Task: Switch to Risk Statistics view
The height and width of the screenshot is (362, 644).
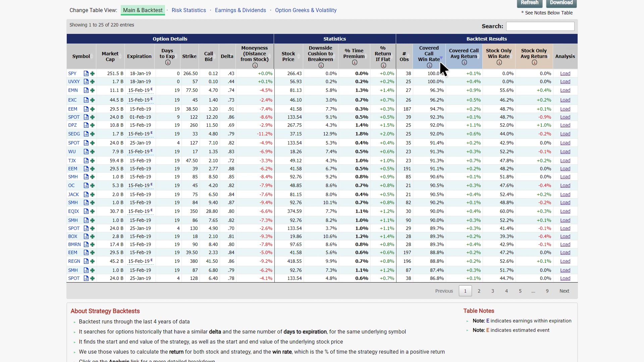Action: [x=189, y=10]
